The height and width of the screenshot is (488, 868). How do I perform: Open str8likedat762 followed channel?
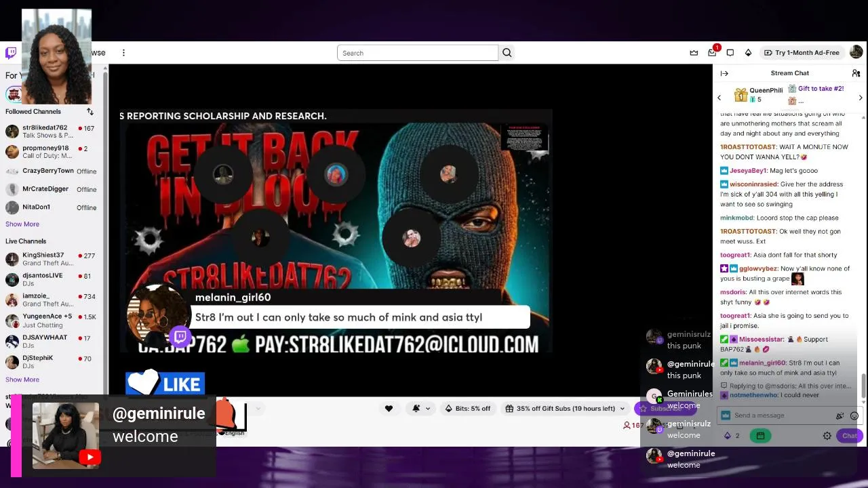point(52,131)
